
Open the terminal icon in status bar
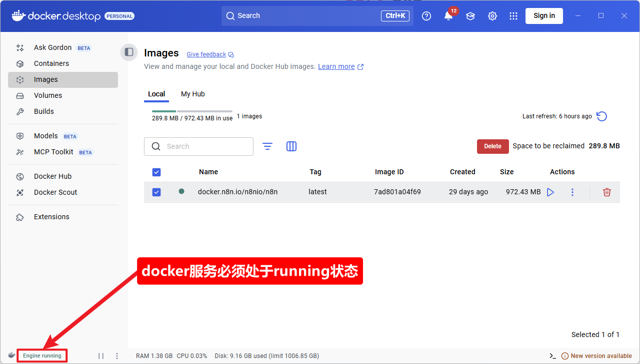click(x=552, y=356)
